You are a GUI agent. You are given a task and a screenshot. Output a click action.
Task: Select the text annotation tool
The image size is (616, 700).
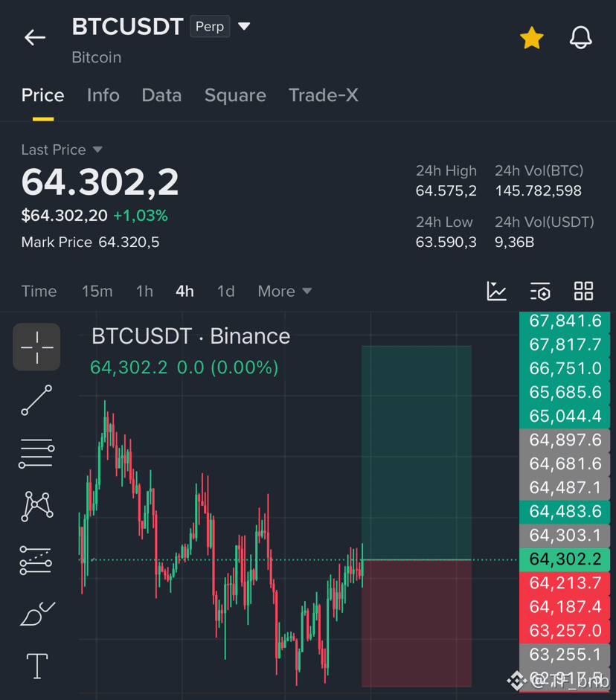pyautogui.click(x=37, y=666)
